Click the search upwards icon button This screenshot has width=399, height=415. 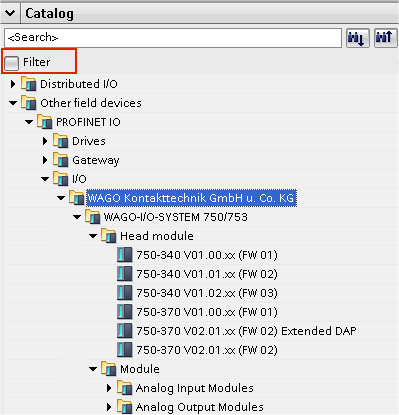pyautogui.click(x=385, y=38)
